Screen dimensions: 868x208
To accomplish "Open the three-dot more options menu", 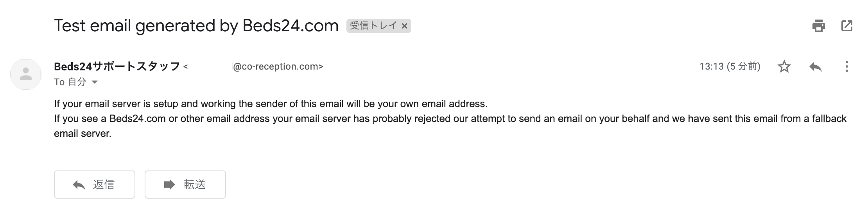I will pyautogui.click(x=846, y=67).
